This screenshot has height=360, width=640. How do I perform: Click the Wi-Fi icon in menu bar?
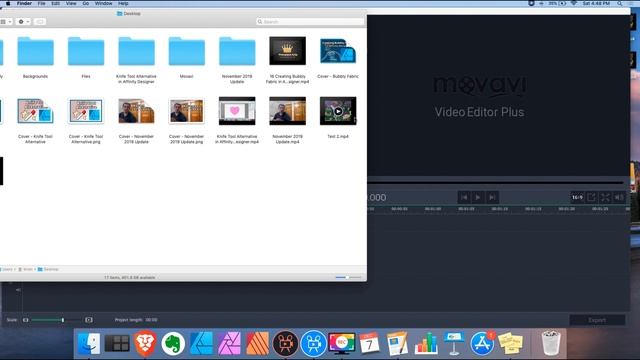[574, 3]
